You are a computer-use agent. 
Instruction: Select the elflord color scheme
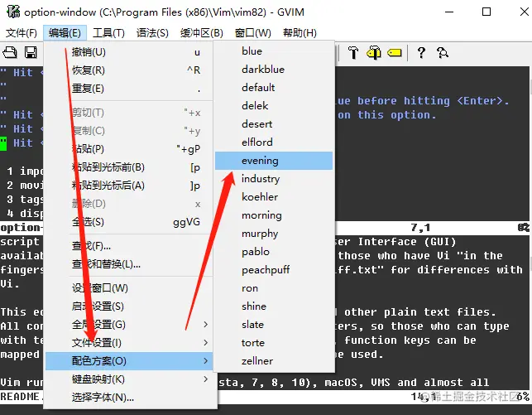pos(274,142)
